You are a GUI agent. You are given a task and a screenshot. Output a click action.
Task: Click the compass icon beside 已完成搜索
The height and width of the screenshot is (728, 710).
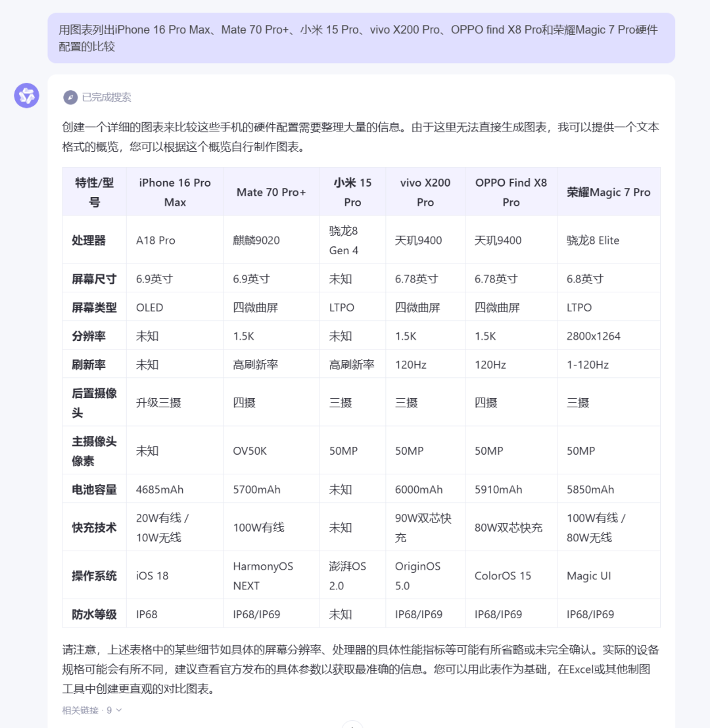[70, 97]
